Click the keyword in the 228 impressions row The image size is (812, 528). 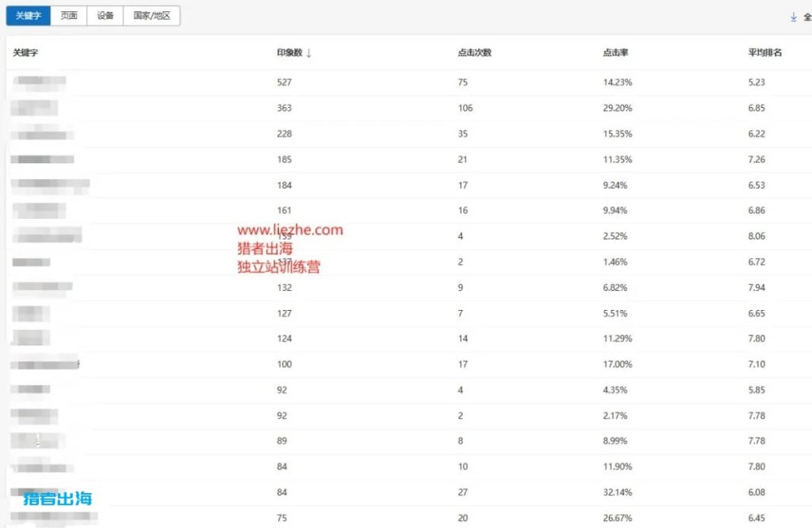click(x=43, y=134)
